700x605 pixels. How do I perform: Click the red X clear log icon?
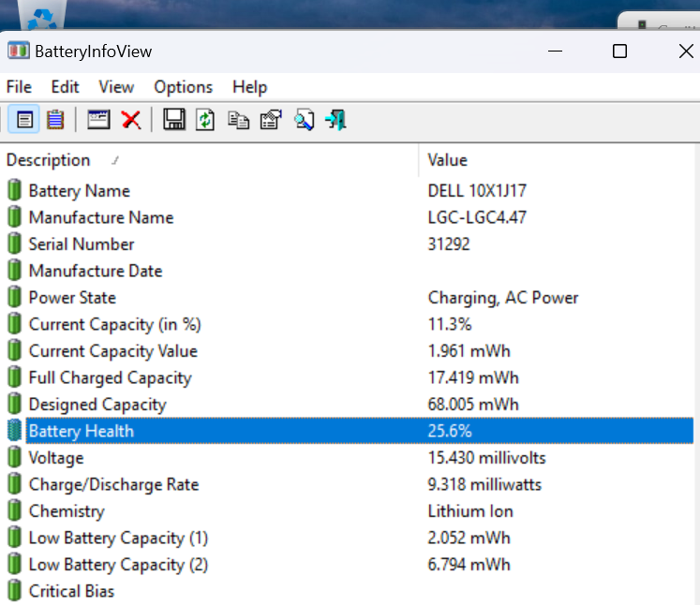click(x=131, y=120)
